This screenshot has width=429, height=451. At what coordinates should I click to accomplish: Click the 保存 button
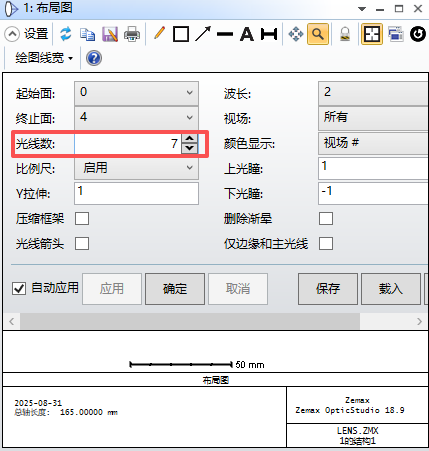click(x=328, y=289)
